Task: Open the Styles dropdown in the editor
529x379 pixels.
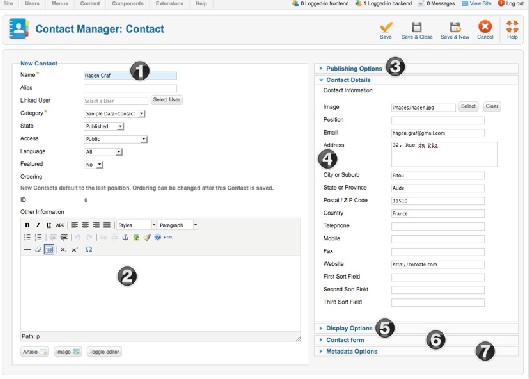Action: [x=137, y=225]
